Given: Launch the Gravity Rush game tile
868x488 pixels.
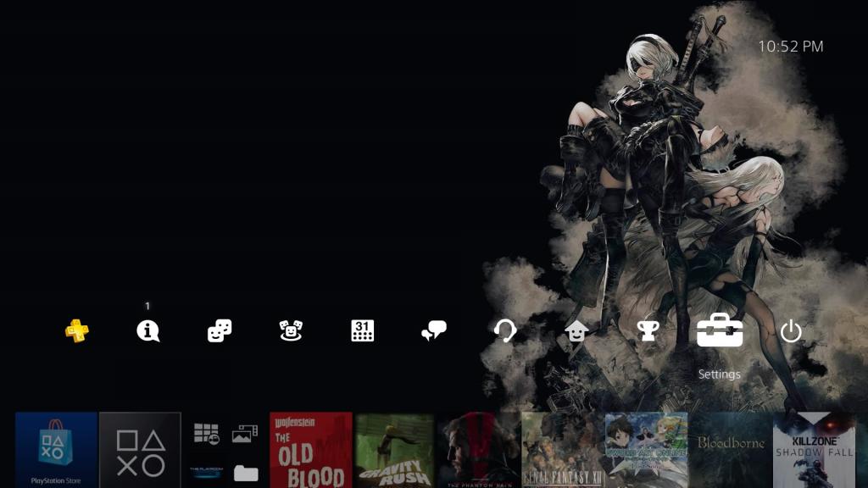Looking at the screenshot, I should click(394, 450).
